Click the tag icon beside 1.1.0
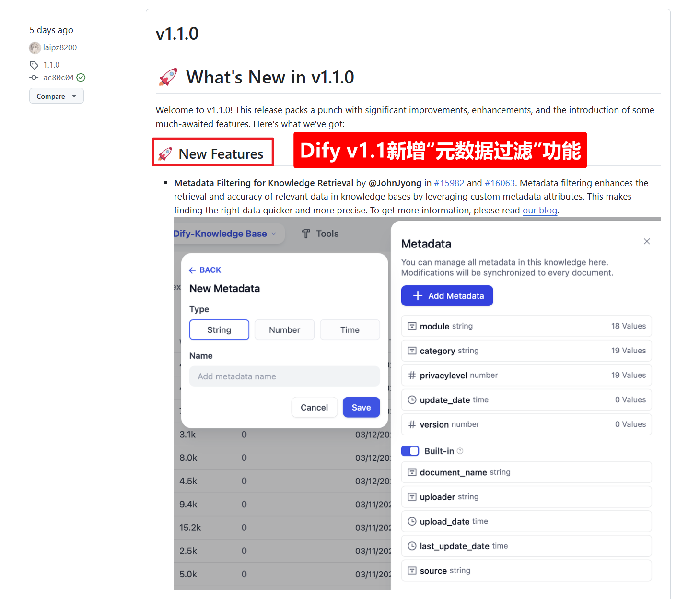Screen dimensions: 700x599 pos(34,65)
